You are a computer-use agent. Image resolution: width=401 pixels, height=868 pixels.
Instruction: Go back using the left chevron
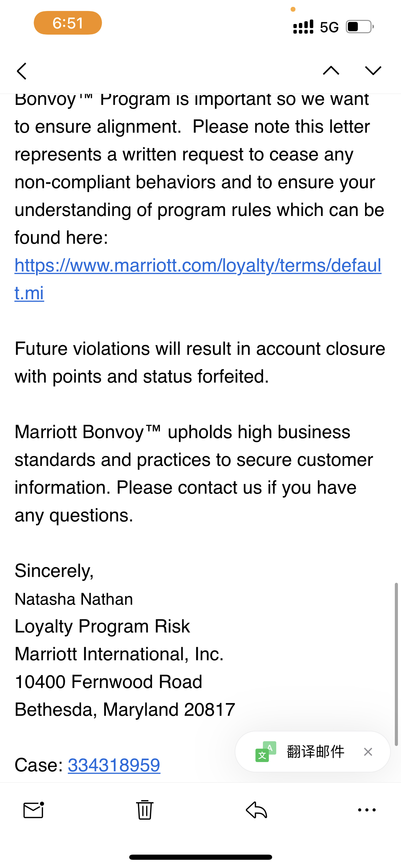click(x=22, y=71)
